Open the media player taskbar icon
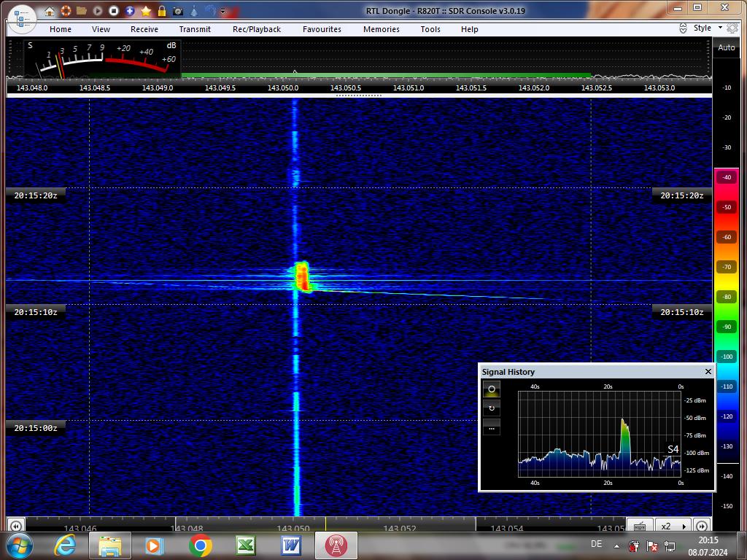747x560 pixels. click(155, 545)
